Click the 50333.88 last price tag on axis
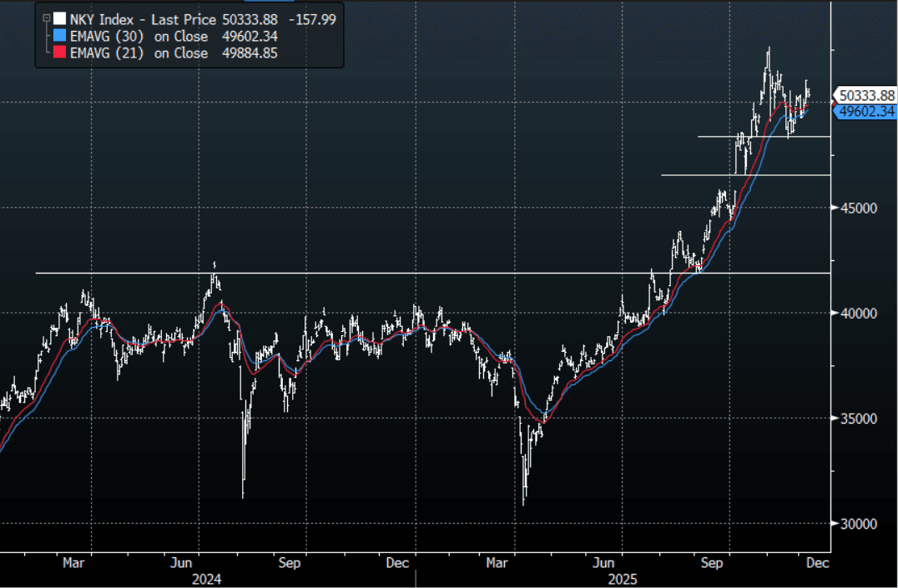The image size is (898, 588). click(865, 96)
